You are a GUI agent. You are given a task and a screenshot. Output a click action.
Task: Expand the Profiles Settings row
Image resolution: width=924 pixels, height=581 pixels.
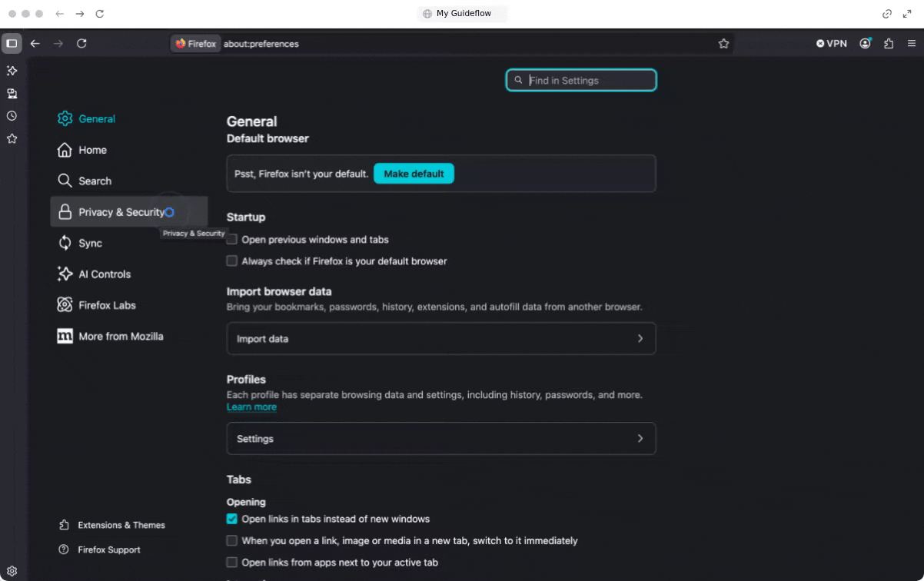440,439
